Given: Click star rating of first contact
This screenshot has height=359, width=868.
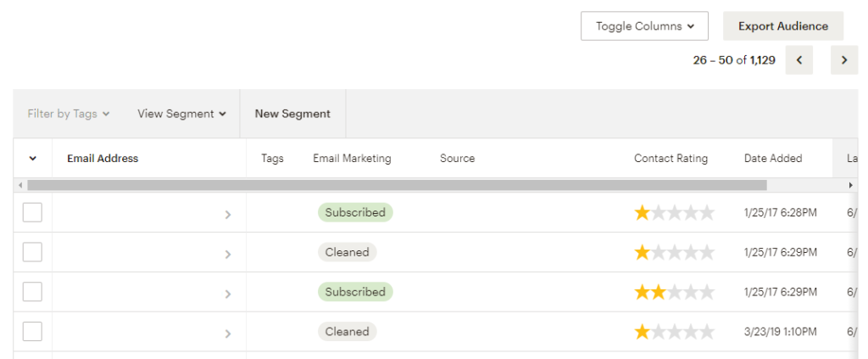Looking at the screenshot, I should (x=675, y=212).
